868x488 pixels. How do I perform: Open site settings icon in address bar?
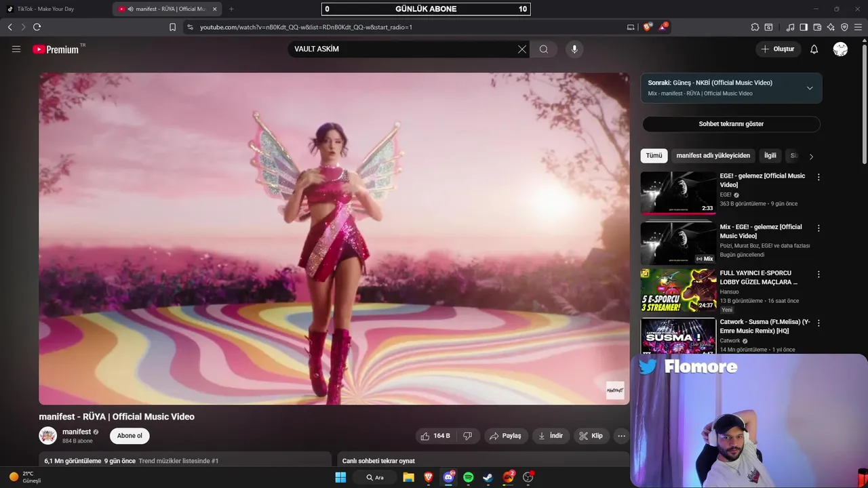(190, 27)
